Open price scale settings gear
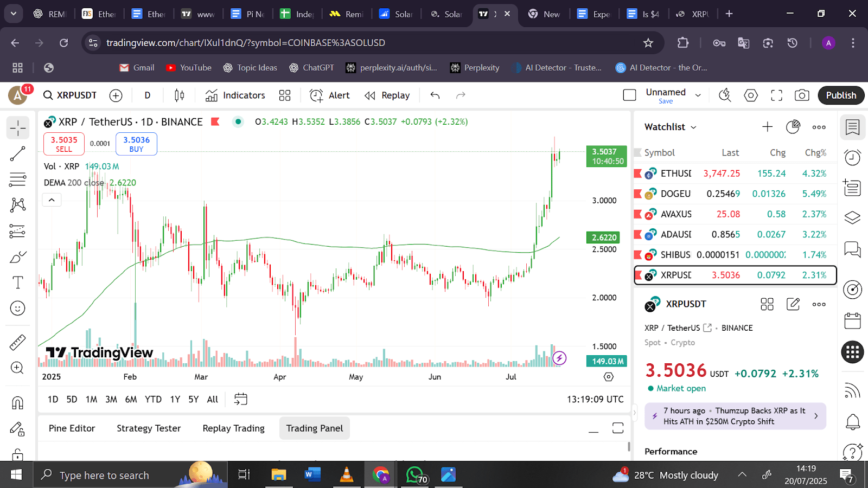This screenshot has width=868, height=488. pos(609,377)
